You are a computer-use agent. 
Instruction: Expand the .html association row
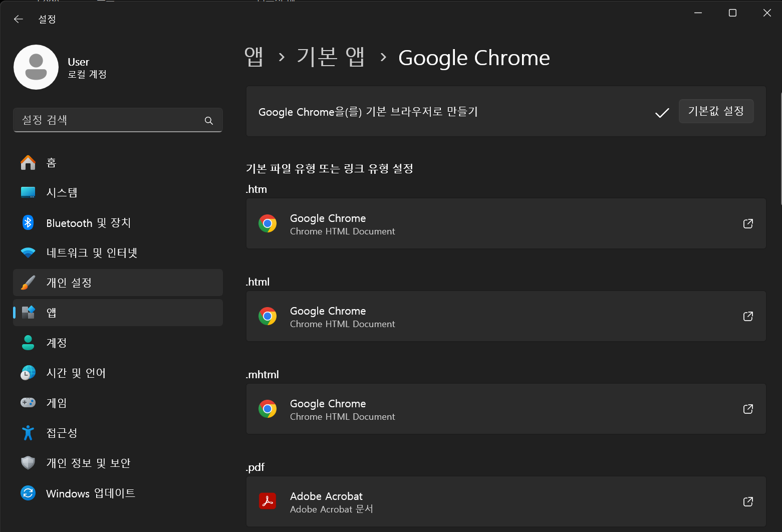pyautogui.click(x=505, y=316)
